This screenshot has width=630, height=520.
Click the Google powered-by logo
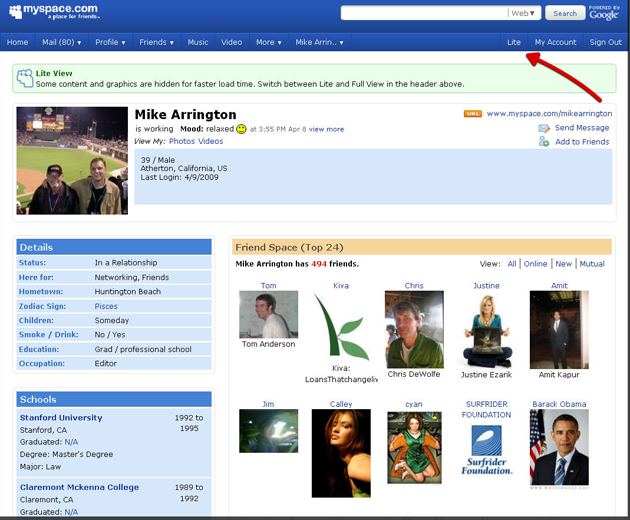tap(603, 15)
